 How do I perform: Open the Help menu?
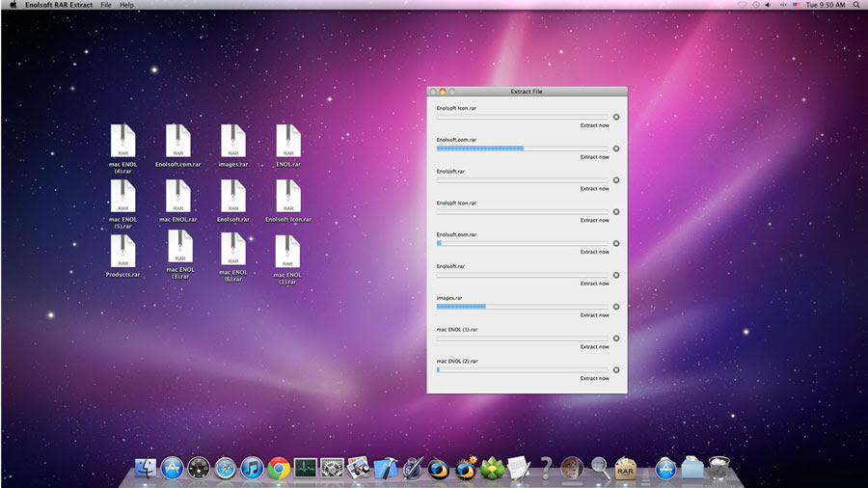(x=126, y=5)
